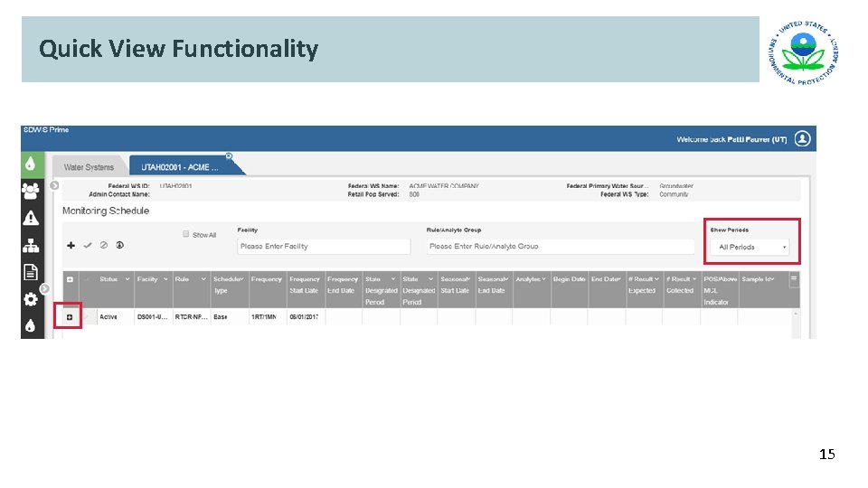
Task: Click the Facility input field
Action: tap(324, 246)
